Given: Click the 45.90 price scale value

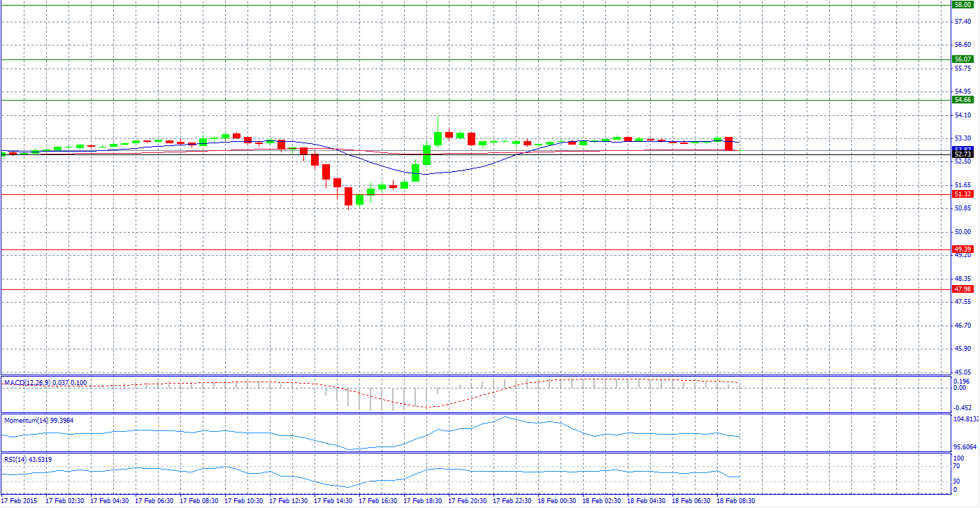Looking at the screenshot, I should click(963, 349).
